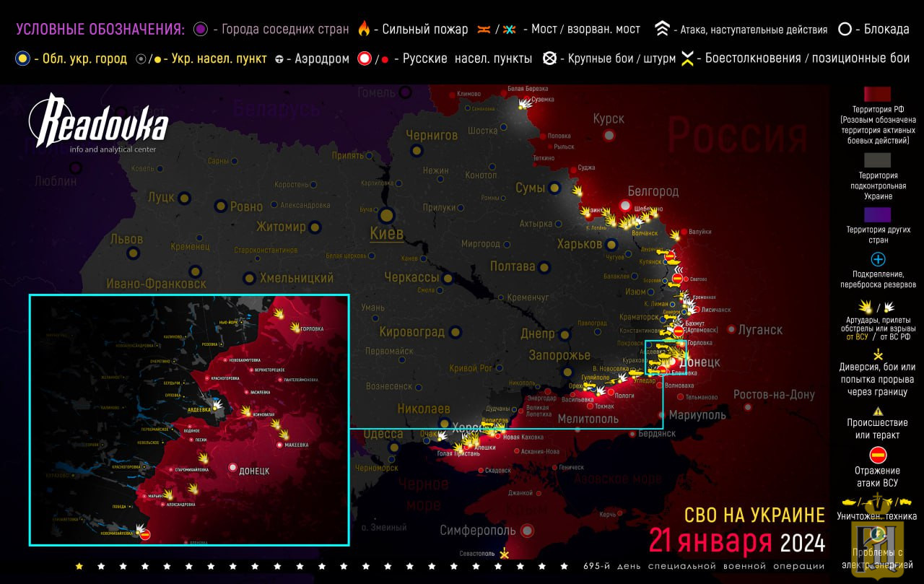Select the Обл. укр. город legend icon
The height and width of the screenshot is (584, 924).
pyautogui.click(x=22, y=59)
